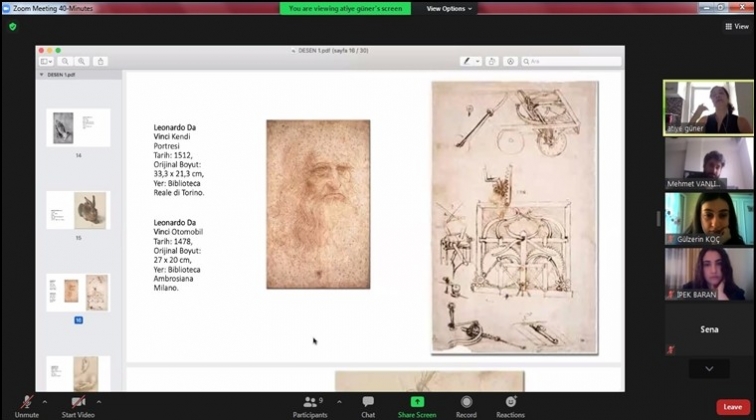Start recording with the Record button
This screenshot has width=756, height=420.
click(466, 403)
